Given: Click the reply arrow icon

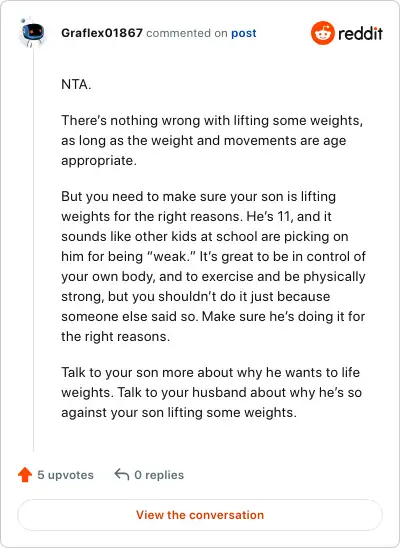Looking at the screenshot, I should click(x=122, y=475).
